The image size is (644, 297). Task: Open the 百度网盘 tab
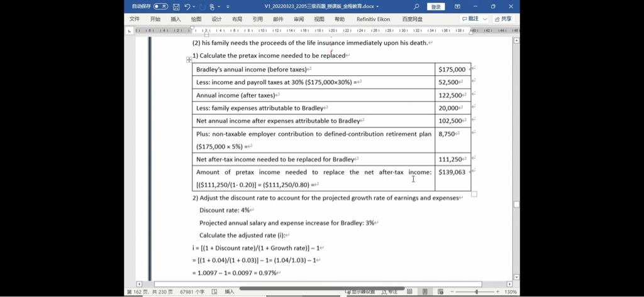[x=413, y=19]
